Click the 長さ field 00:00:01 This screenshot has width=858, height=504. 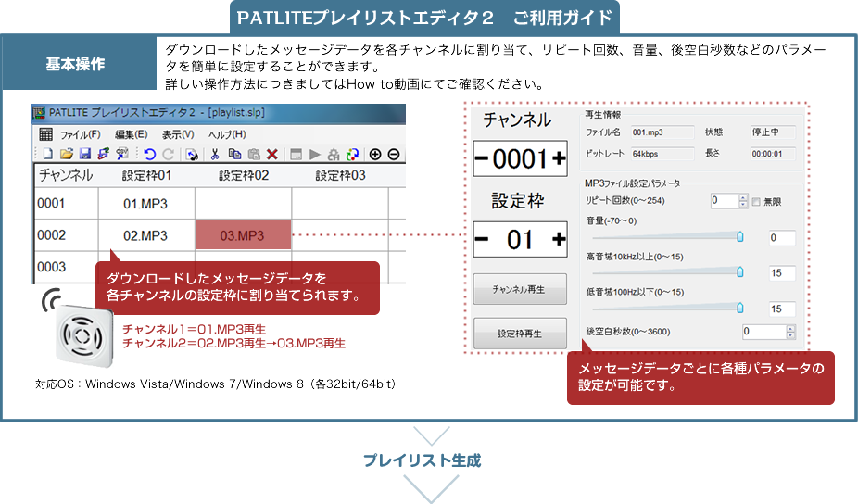pyautogui.click(x=773, y=155)
